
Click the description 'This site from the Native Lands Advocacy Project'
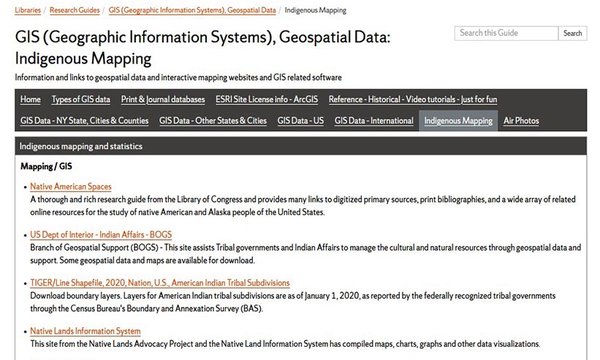285,344
